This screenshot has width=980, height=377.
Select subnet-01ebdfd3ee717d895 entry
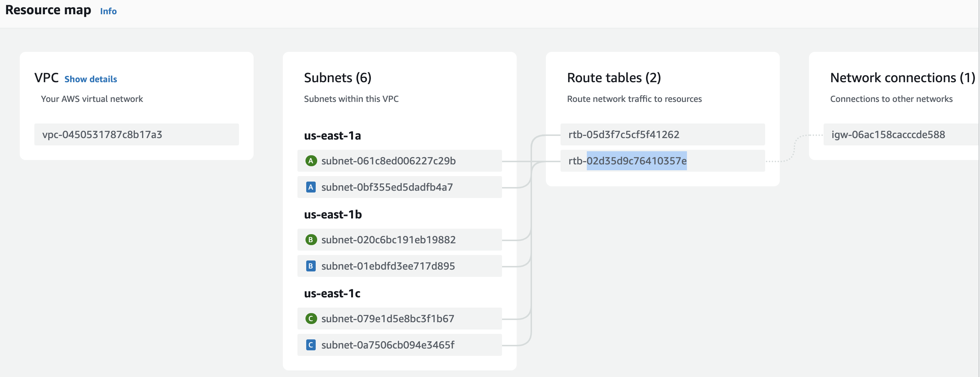coord(388,266)
